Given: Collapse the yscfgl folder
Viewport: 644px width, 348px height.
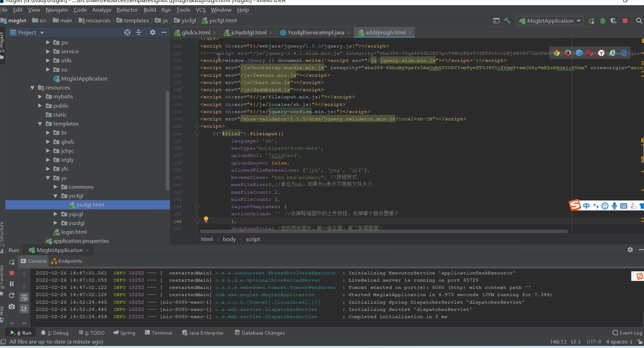Looking at the screenshot, I should click(x=55, y=196).
